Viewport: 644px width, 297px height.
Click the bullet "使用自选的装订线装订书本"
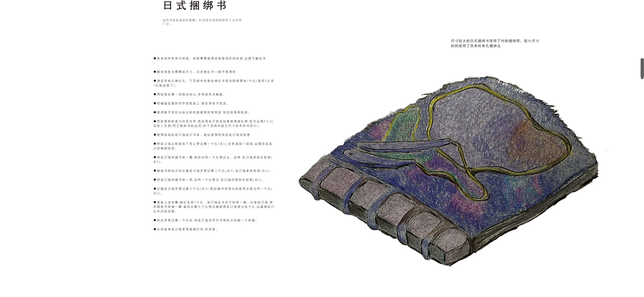(202, 135)
